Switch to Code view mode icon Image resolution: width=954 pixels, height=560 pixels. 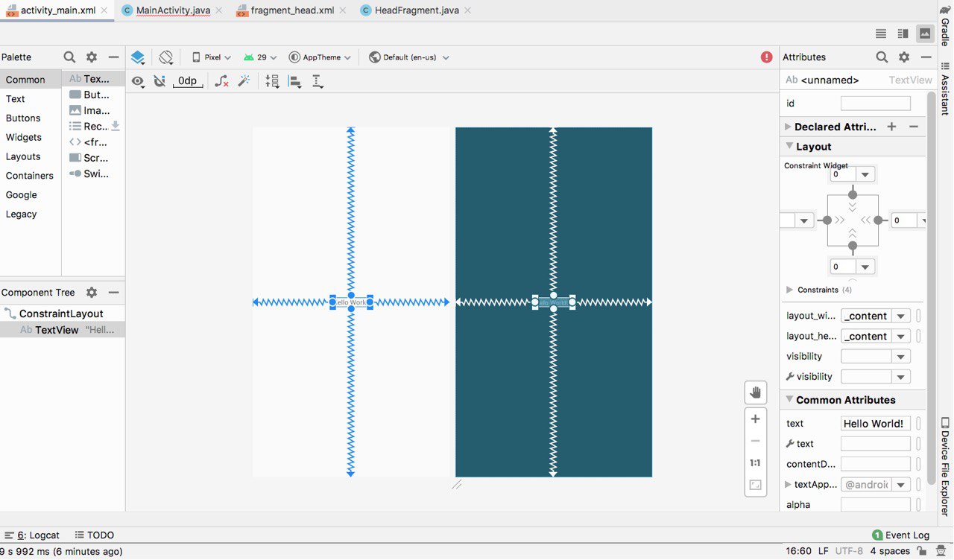pyautogui.click(x=881, y=34)
